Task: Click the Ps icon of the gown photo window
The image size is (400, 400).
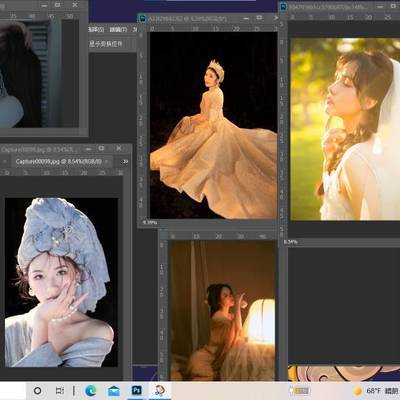Action: point(143,18)
